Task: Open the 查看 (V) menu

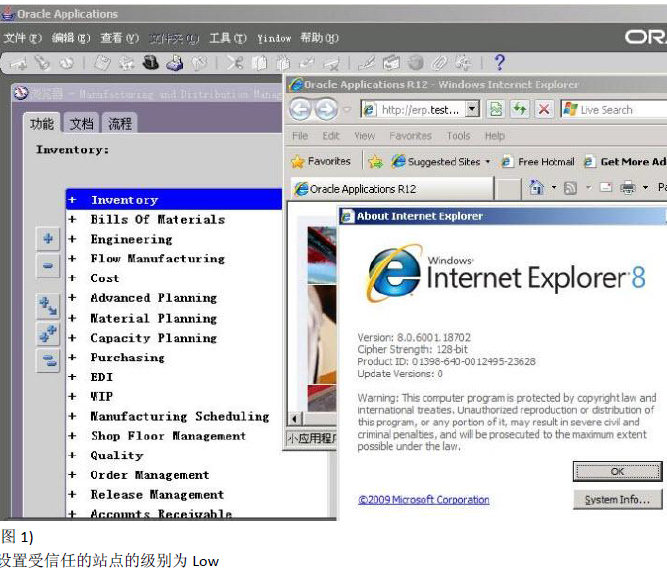Action: pos(120,38)
